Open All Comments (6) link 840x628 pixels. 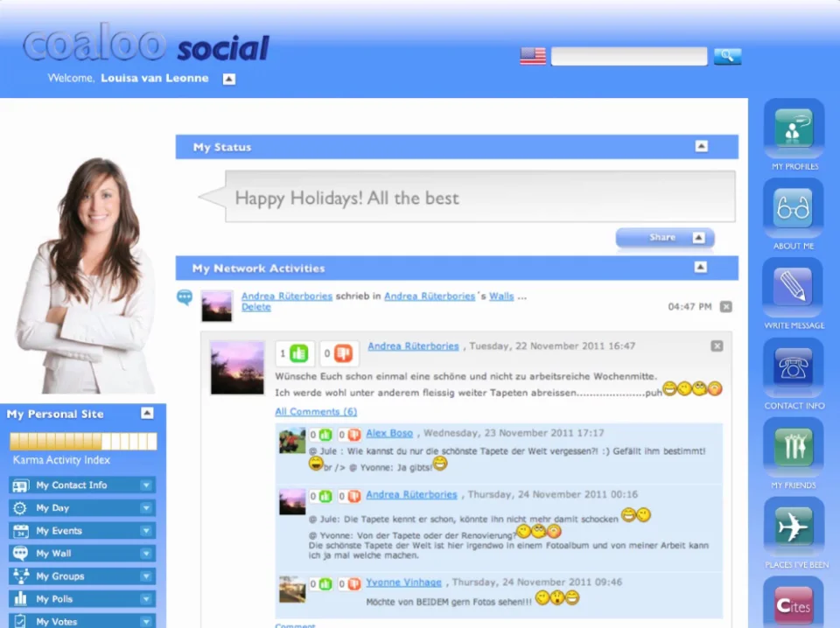pyautogui.click(x=316, y=412)
